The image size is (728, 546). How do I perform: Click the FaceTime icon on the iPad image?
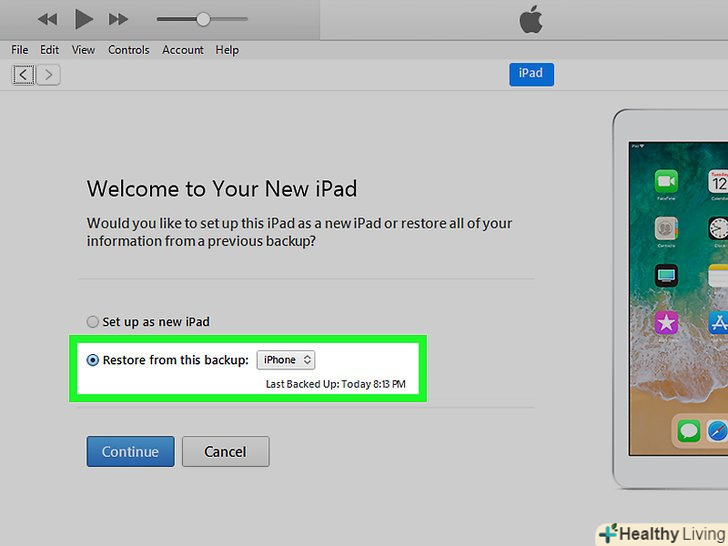tap(666, 181)
